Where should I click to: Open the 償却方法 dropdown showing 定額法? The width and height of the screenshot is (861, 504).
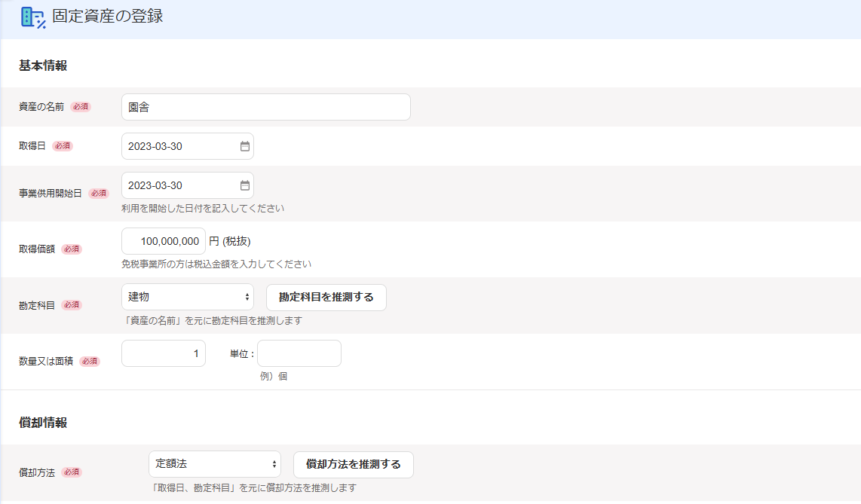pos(215,464)
